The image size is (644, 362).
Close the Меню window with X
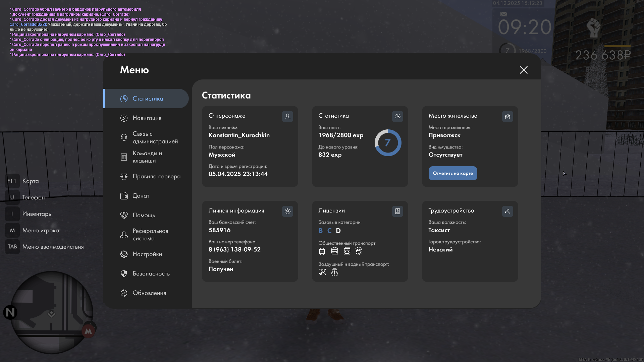(524, 70)
